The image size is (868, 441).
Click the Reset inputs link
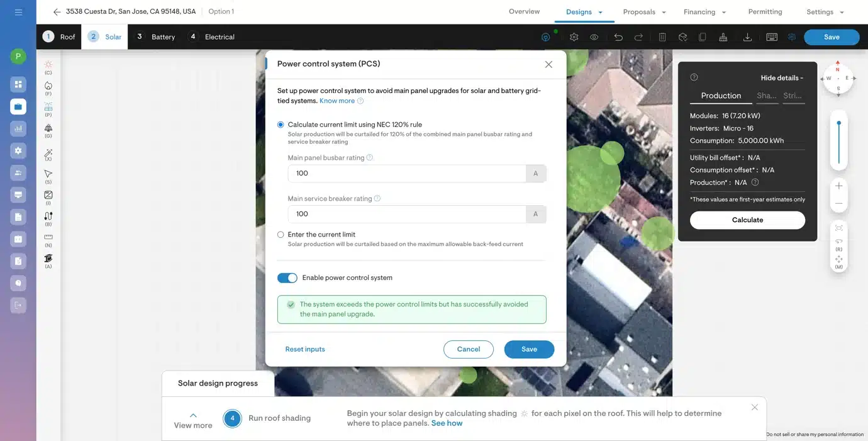pos(305,349)
